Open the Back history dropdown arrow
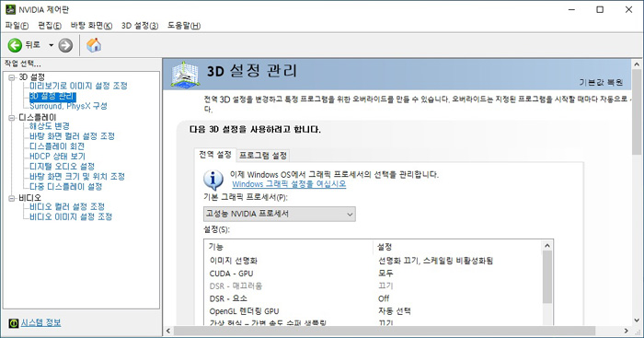 [x=52, y=45]
